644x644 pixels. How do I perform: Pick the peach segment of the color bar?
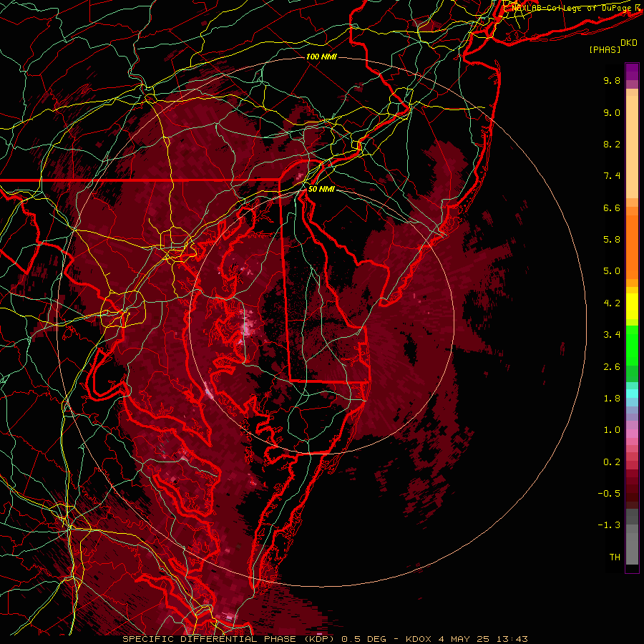tap(632, 148)
